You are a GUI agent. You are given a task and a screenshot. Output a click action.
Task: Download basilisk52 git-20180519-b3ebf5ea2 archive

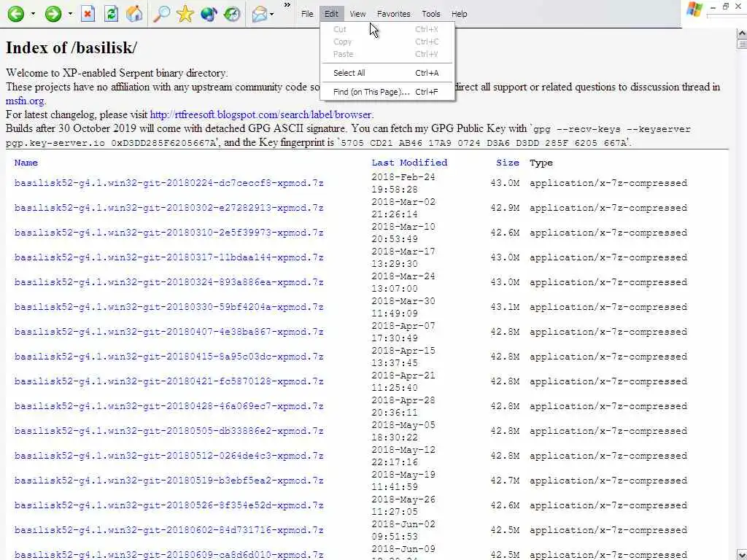169,480
